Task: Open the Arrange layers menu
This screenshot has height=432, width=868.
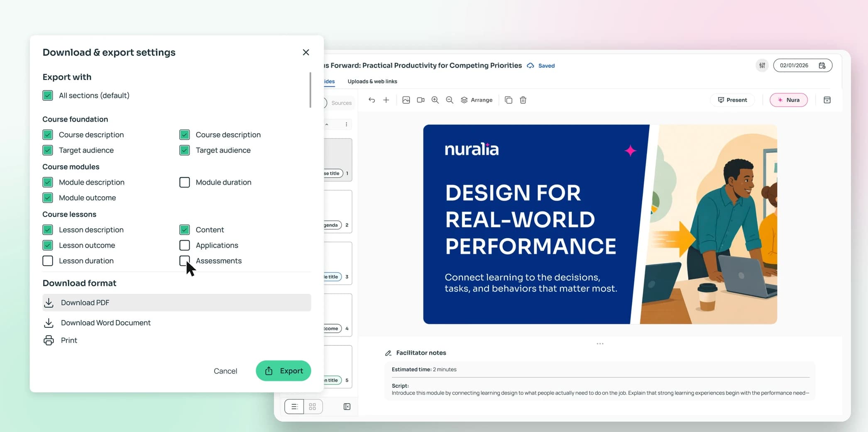Action: 477,100
